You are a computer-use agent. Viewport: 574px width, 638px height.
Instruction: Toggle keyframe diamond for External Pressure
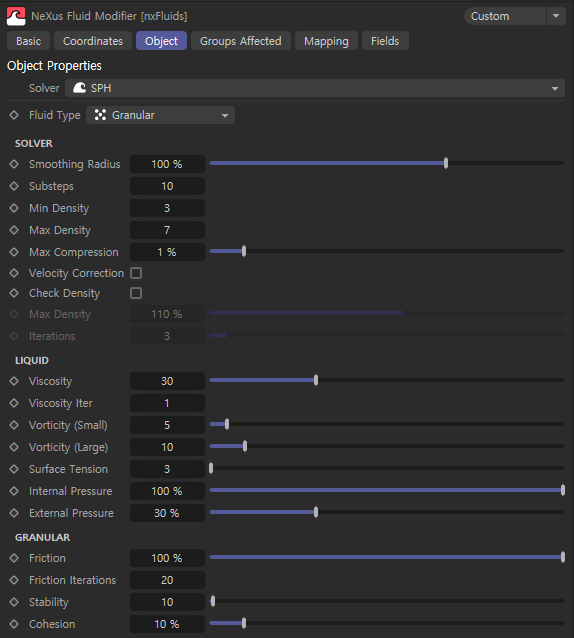coord(14,513)
